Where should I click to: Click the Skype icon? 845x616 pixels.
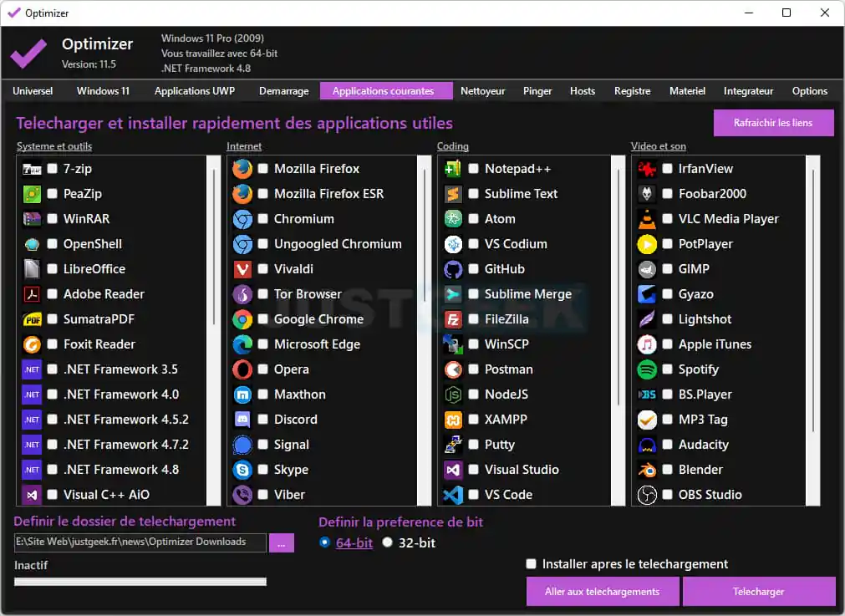(242, 470)
